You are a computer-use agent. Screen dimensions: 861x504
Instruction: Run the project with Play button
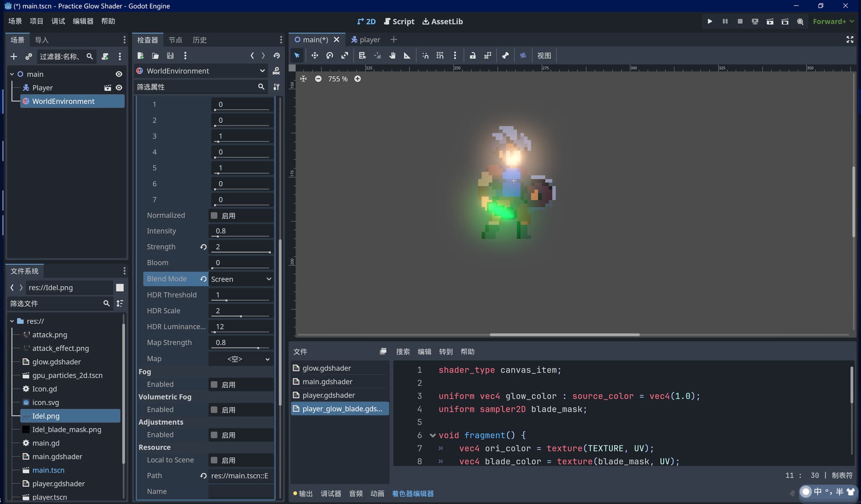[x=709, y=22]
